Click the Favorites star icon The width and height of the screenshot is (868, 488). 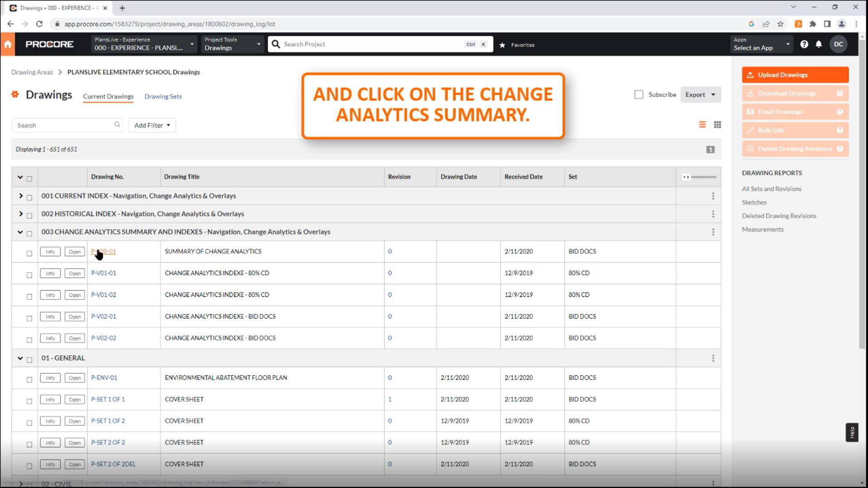tap(502, 45)
